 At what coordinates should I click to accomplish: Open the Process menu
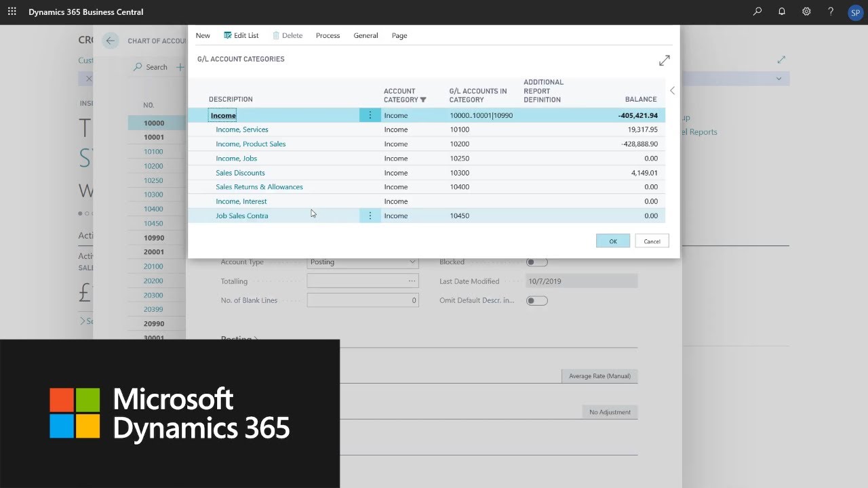[328, 35]
